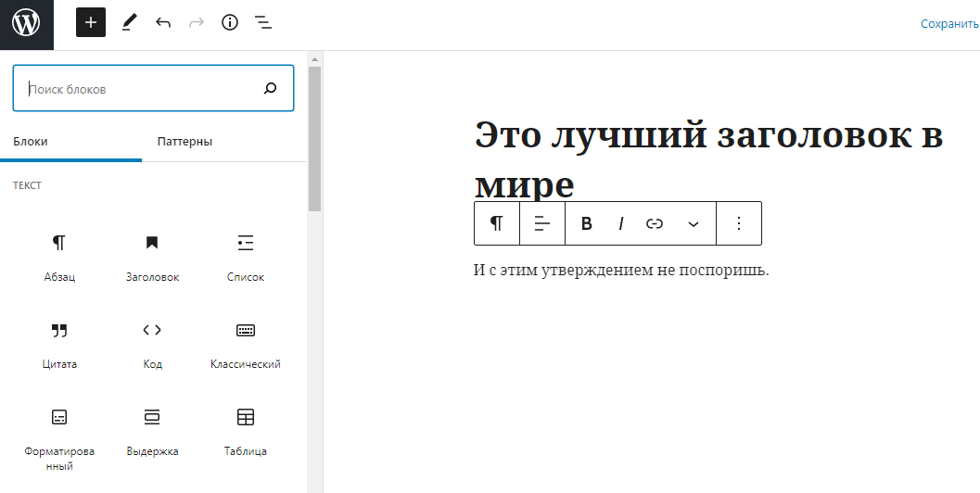Insert a Форматированный preformatted block

[59, 439]
